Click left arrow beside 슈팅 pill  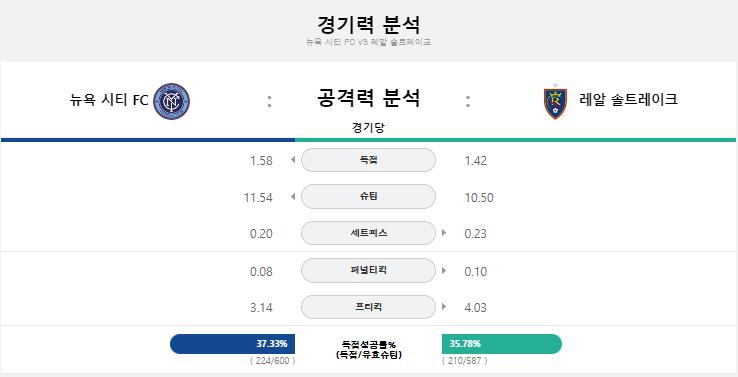[293, 197]
